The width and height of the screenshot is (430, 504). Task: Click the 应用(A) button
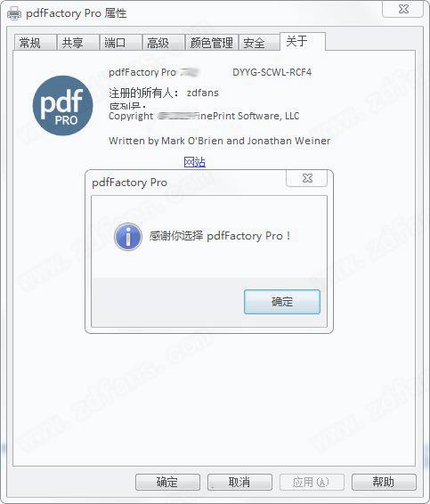tap(312, 482)
